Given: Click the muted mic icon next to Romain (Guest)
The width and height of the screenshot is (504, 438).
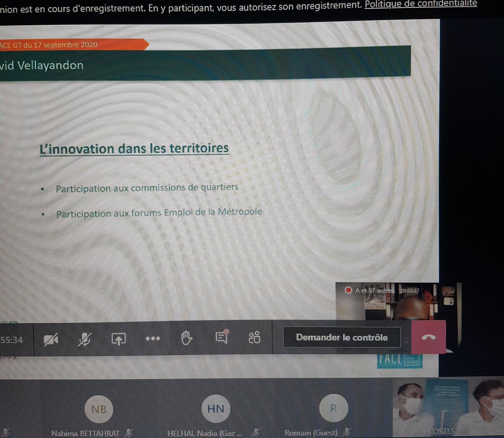Looking at the screenshot, I should (x=347, y=432).
